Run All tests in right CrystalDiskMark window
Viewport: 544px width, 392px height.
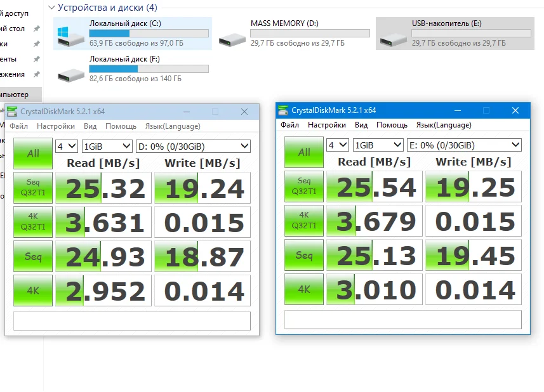(x=304, y=152)
